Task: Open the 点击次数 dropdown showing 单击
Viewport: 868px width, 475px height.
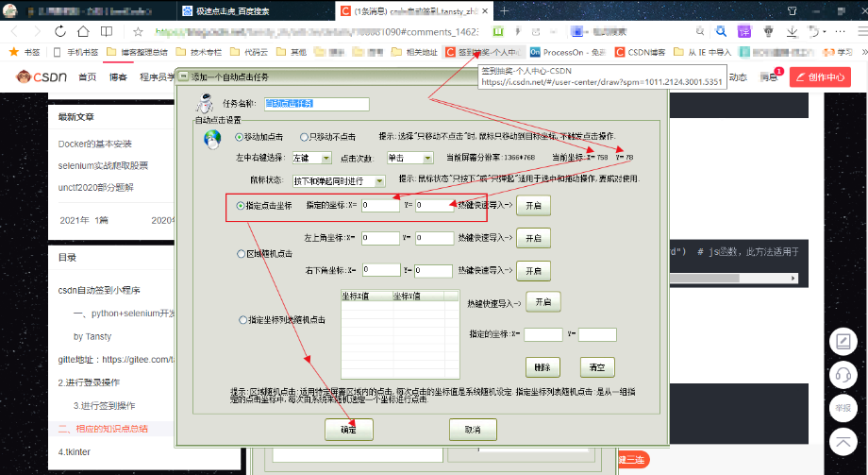Action: click(409, 158)
